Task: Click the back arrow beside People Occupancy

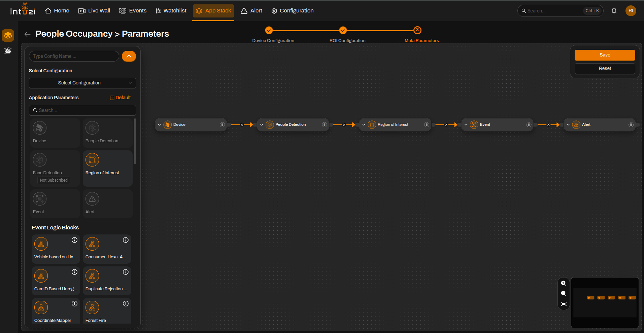Action: (x=28, y=34)
